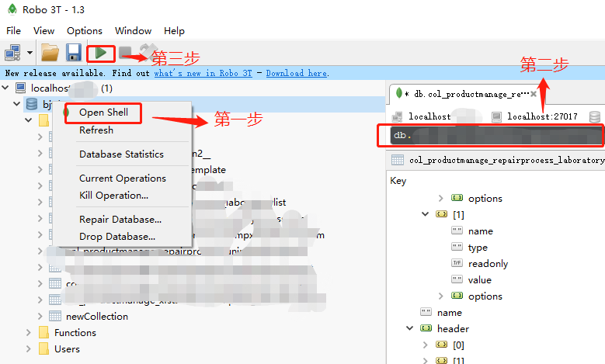Viewport: 605px width, 364px height.
Task: Open the File menu
Action: click(x=13, y=31)
